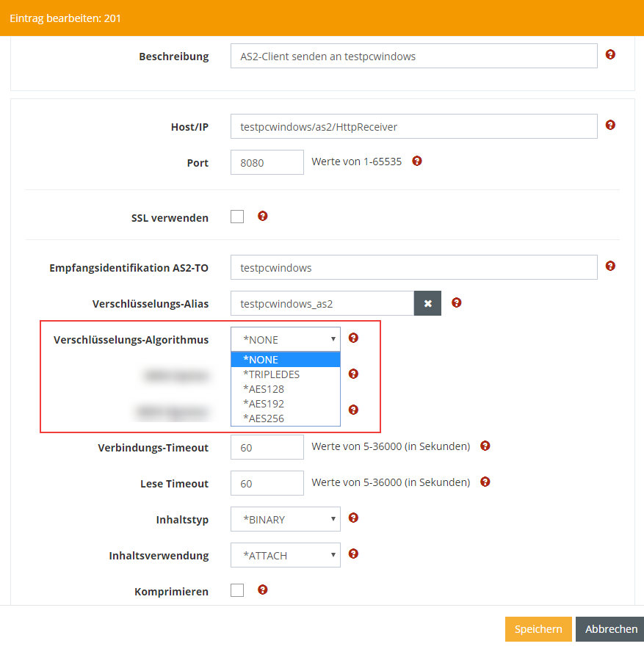Expand the Inhaltsverwendung dropdown
Viewport: 644px width, 649px height.
point(286,555)
